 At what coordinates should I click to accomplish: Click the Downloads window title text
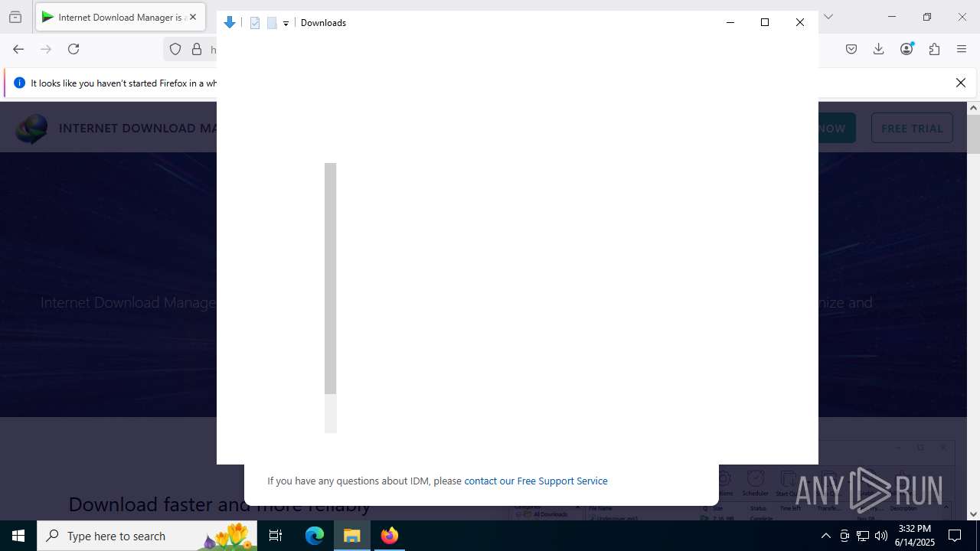323,23
